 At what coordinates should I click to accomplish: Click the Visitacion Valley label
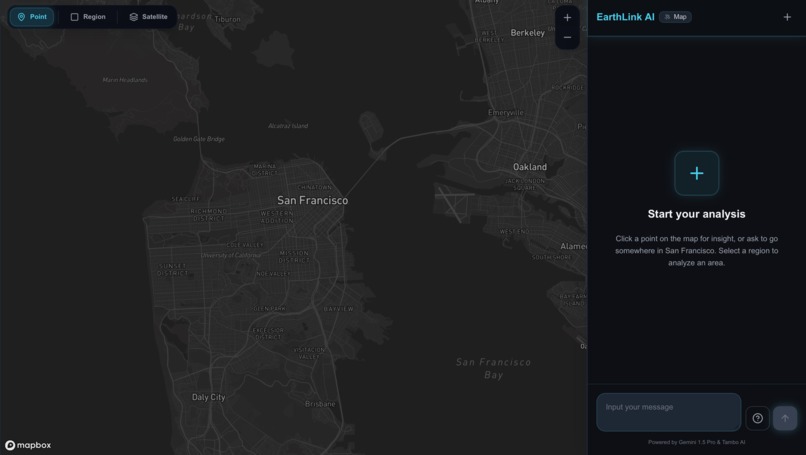click(309, 353)
